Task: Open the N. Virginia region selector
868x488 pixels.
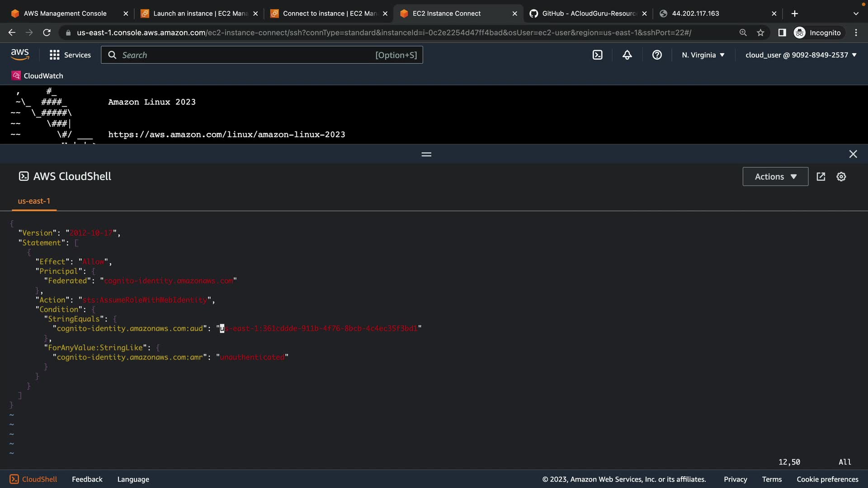Action: (x=703, y=55)
